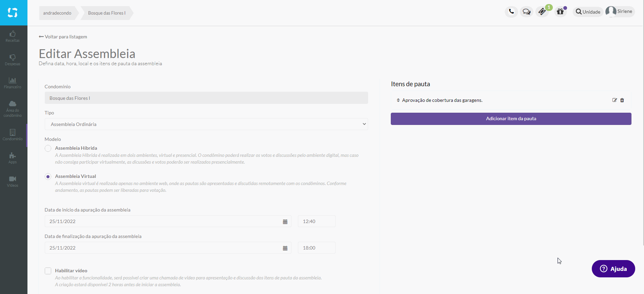
Task: Click Adicionar item da pauta button
Action: 511,119
